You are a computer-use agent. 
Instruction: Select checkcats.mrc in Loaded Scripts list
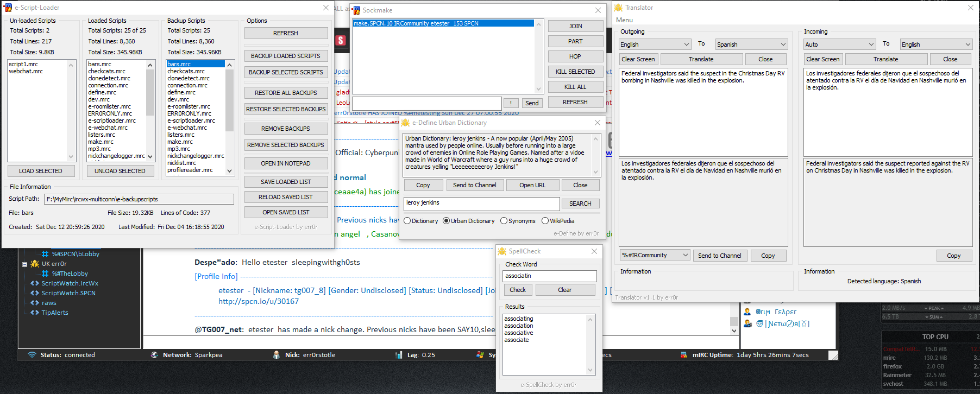click(106, 71)
